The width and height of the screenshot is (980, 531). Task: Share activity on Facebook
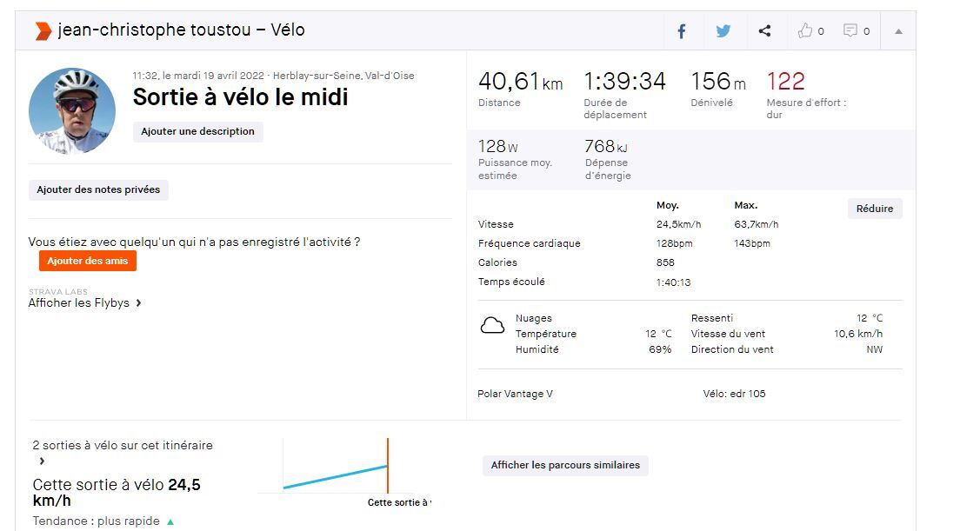click(682, 31)
